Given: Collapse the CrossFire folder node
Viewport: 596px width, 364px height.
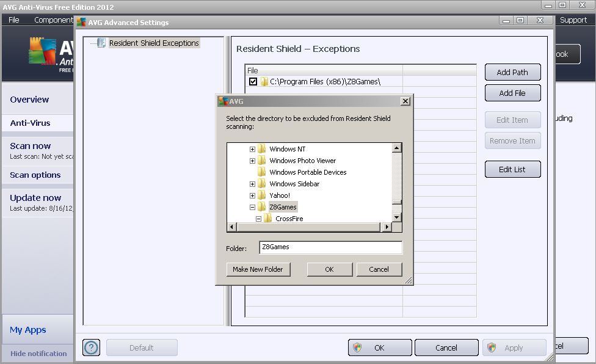Looking at the screenshot, I should pos(258,219).
